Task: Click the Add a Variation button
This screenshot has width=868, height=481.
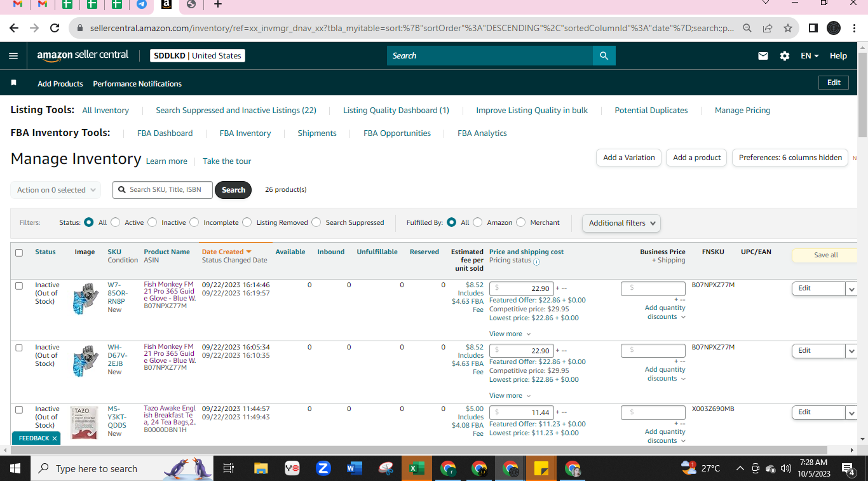Action: point(629,158)
